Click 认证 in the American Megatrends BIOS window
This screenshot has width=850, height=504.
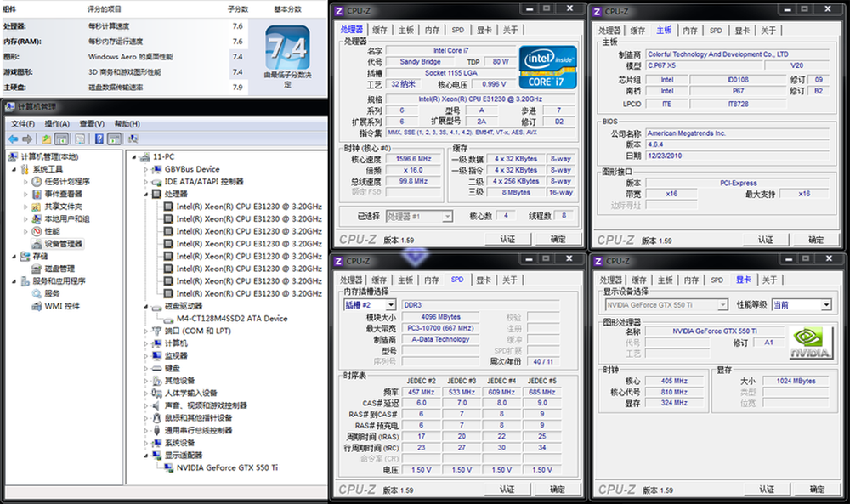point(766,240)
